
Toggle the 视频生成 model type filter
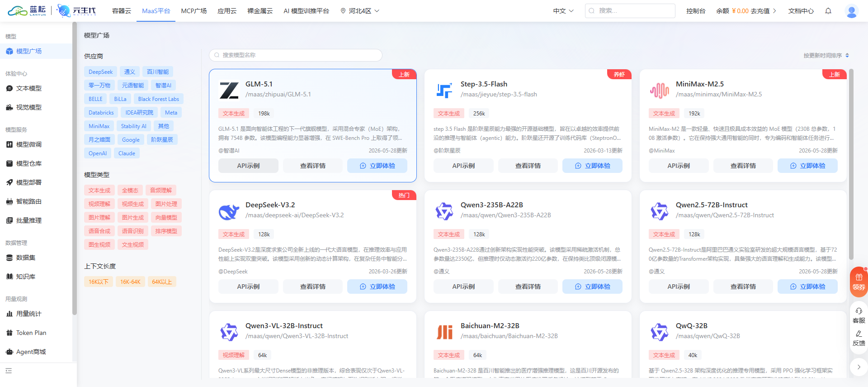tap(133, 204)
